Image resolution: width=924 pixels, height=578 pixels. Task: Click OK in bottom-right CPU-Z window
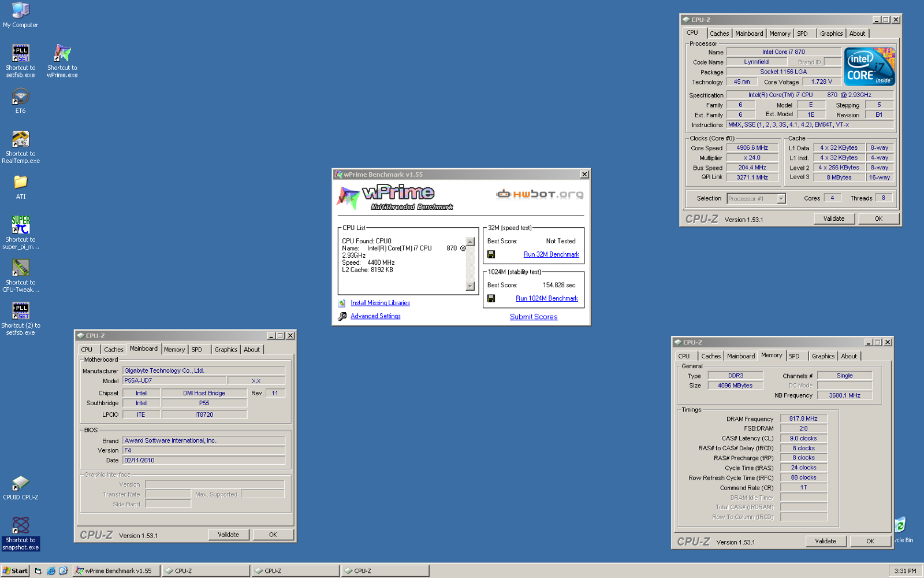[870, 542]
